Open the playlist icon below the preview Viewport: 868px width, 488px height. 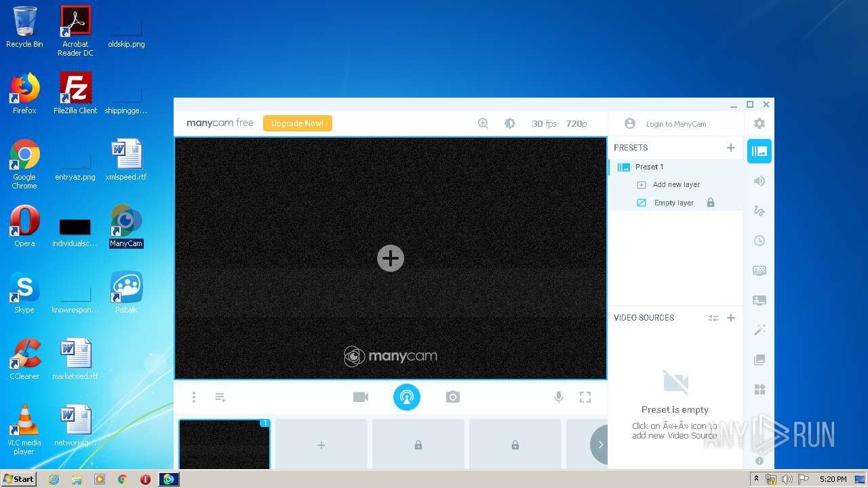click(220, 397)
